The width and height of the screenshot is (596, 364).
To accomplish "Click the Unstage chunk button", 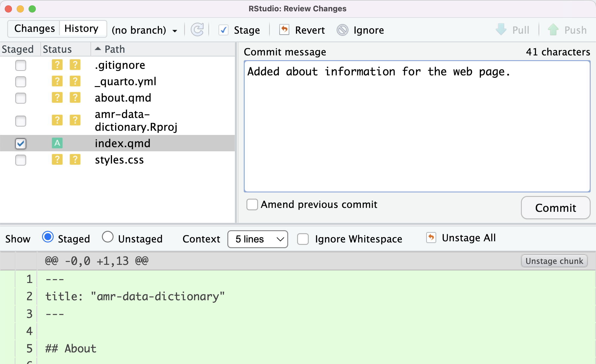I will [x=554, y=261].
